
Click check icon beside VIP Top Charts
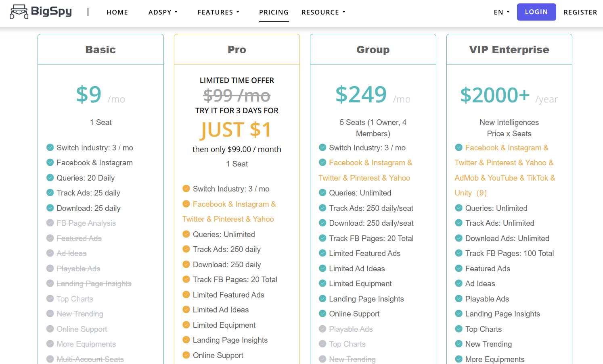click(459, 329)
